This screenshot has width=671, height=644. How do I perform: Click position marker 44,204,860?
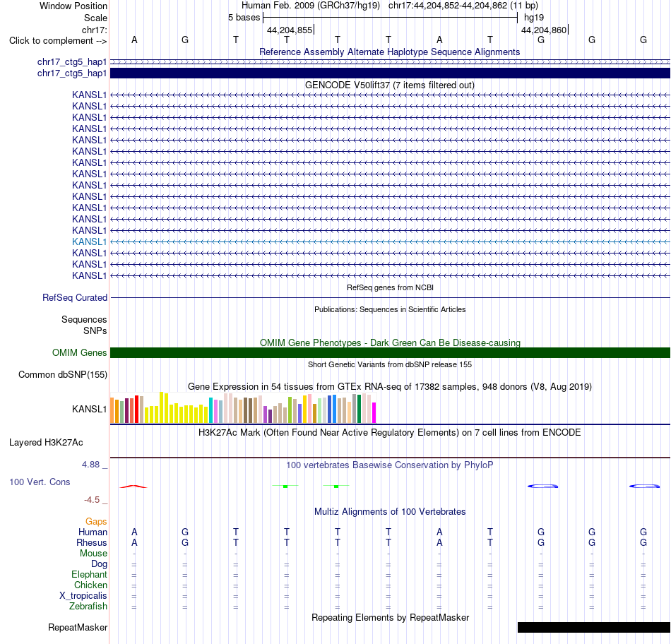click(x=544, y=30)
